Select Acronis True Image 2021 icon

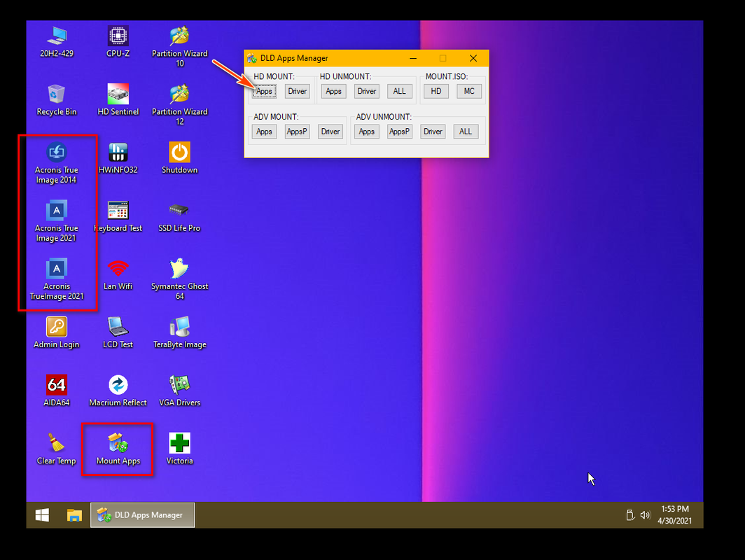coord(57,221)
